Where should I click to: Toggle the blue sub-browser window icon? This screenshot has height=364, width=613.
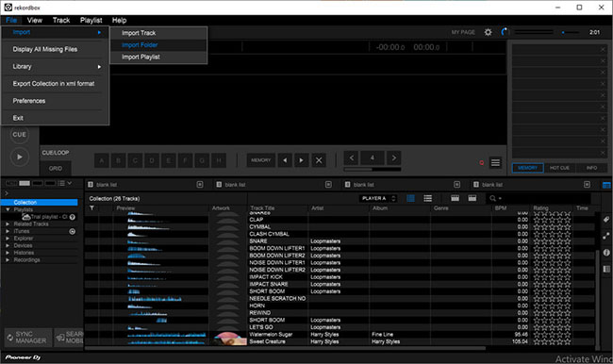click(x=606, y=185)
